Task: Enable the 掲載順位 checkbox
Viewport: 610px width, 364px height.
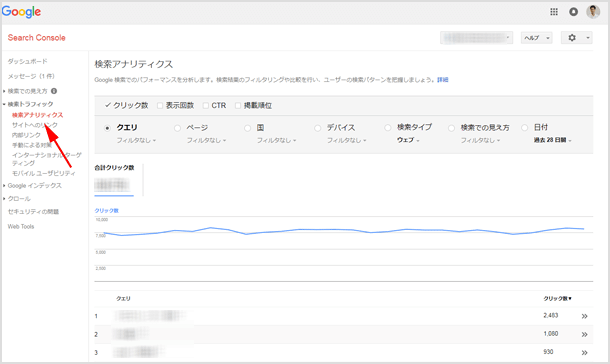Action: 238,105
